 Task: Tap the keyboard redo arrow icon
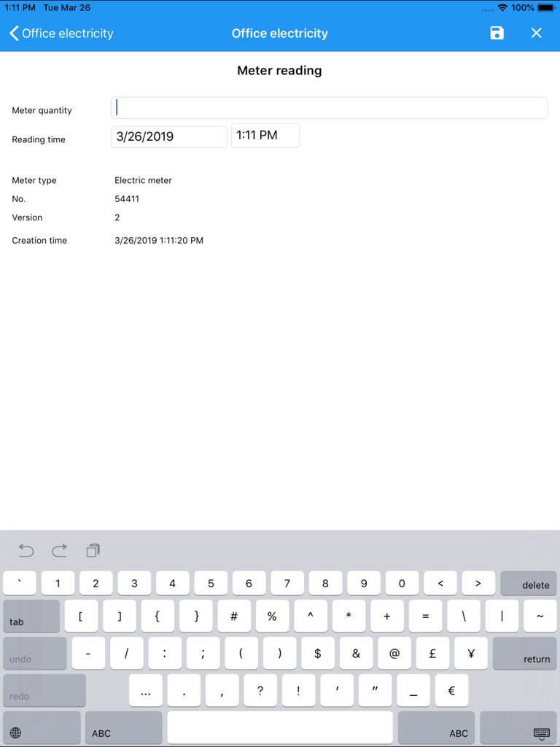(60, 551)
